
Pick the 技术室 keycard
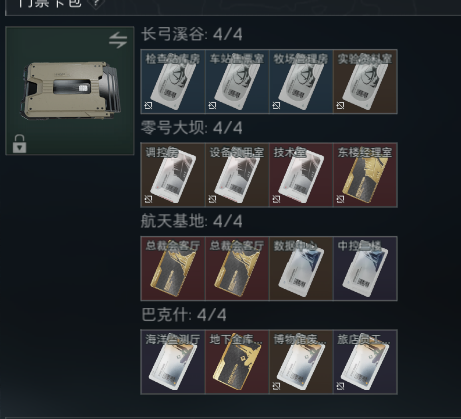[301, 175]
